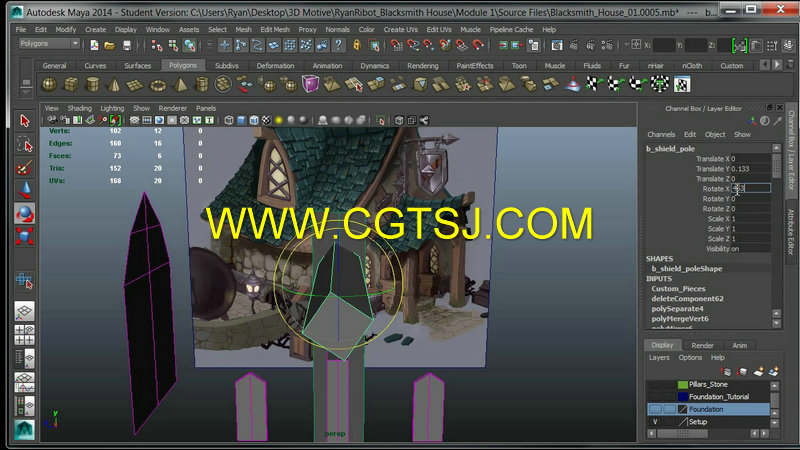This screenshot has width=800, height=450.
Task: Click the Setup layer color swatch
Action: [x=683, y=422]
